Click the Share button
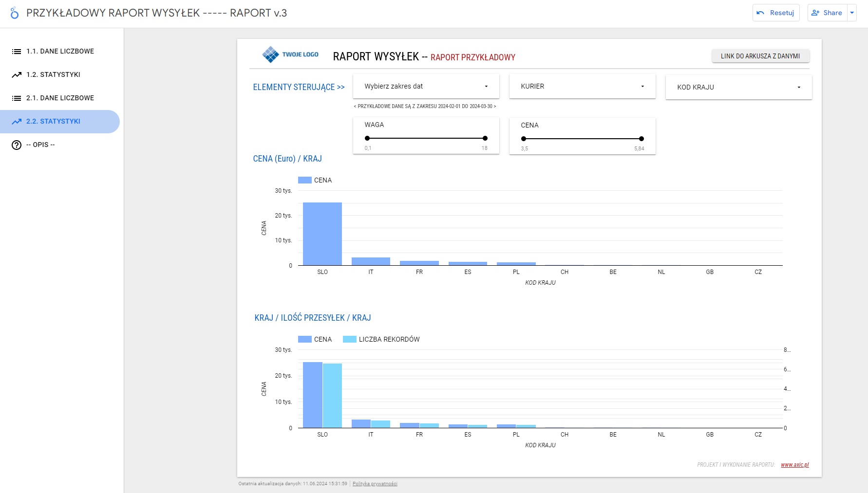Image resolution: width=868 pixels, height=493 pixels. click(x=828, y=13)
